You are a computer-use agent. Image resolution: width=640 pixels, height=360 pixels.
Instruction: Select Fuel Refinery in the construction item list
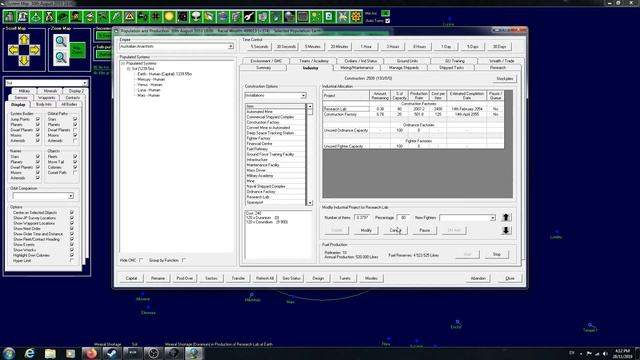click(x=276, y=149)
